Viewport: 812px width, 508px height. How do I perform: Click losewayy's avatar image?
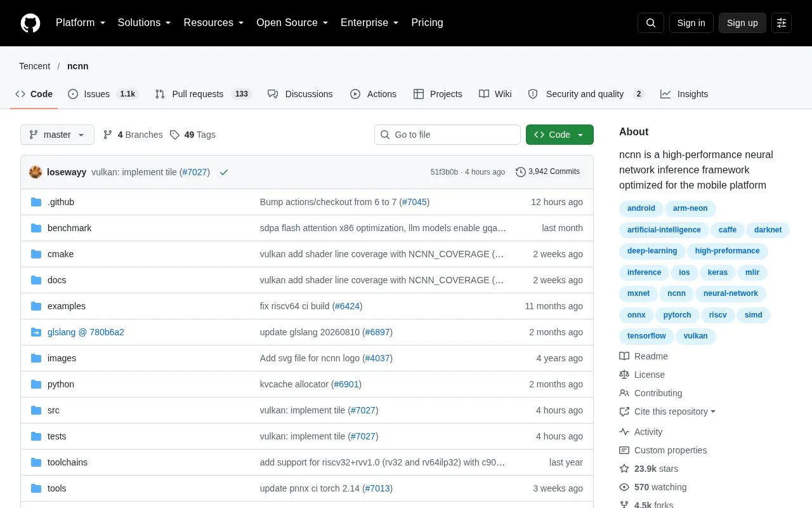click(x=36, y=172)
